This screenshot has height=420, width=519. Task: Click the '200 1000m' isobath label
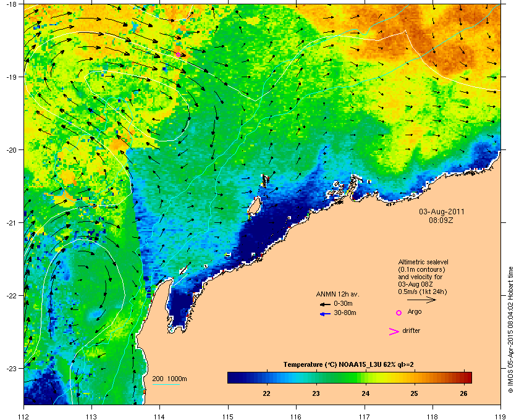[169, 379]
